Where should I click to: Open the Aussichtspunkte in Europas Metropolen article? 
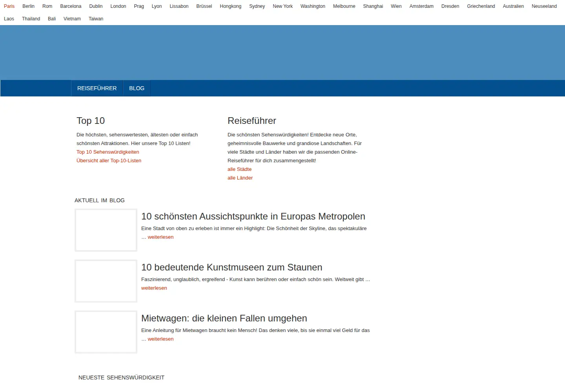coord(253,216)
